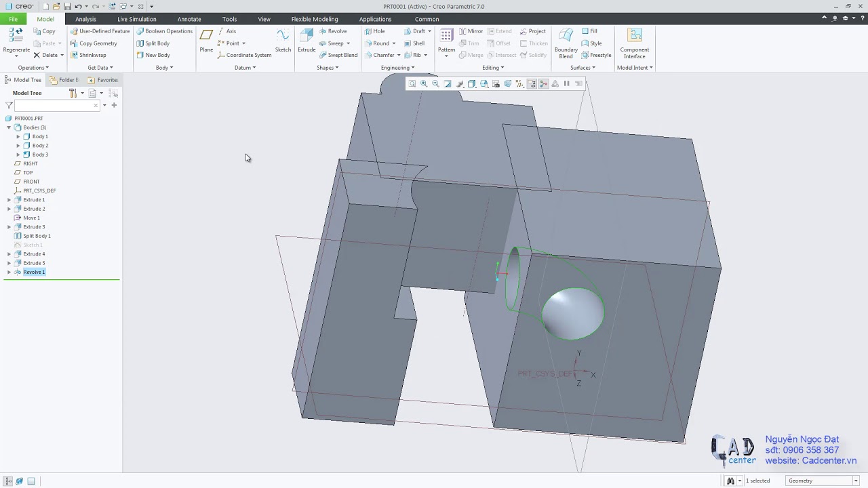Toggle perspective view in graphics toolbar
868x488 pixels.
(508, 83)
